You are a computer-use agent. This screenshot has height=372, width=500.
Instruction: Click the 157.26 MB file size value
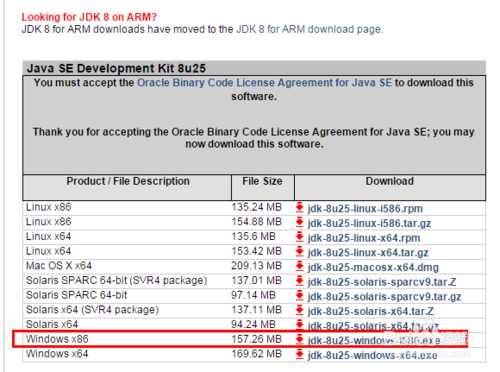pos(257,339)
